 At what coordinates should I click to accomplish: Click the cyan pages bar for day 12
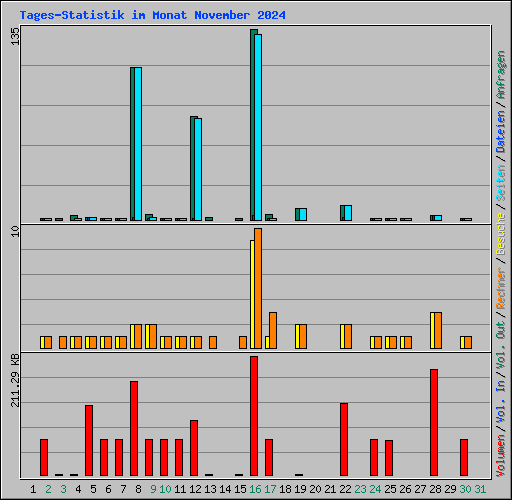[198, 169]
